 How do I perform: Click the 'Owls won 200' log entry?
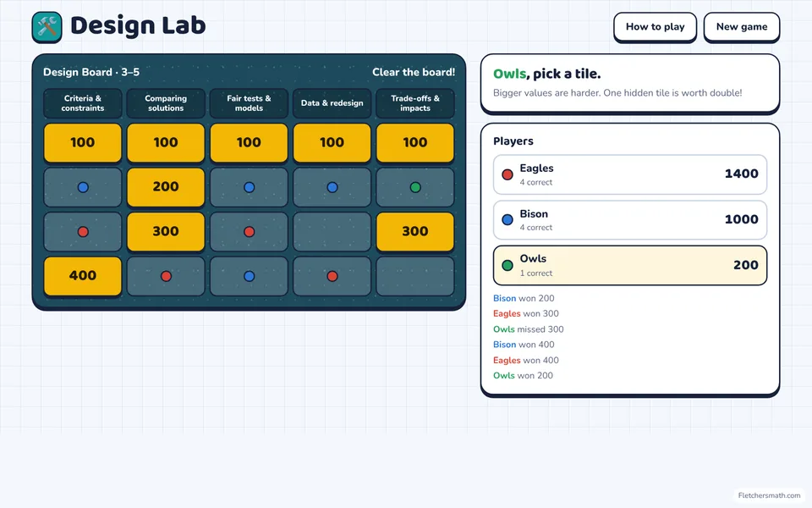(523, 375)
